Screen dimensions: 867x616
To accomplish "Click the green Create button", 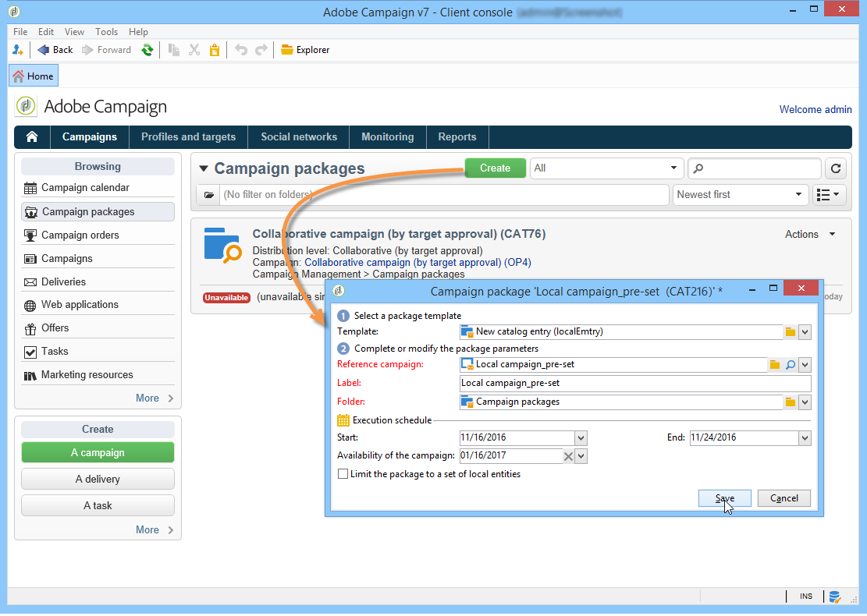I will [x=495, y=168].
